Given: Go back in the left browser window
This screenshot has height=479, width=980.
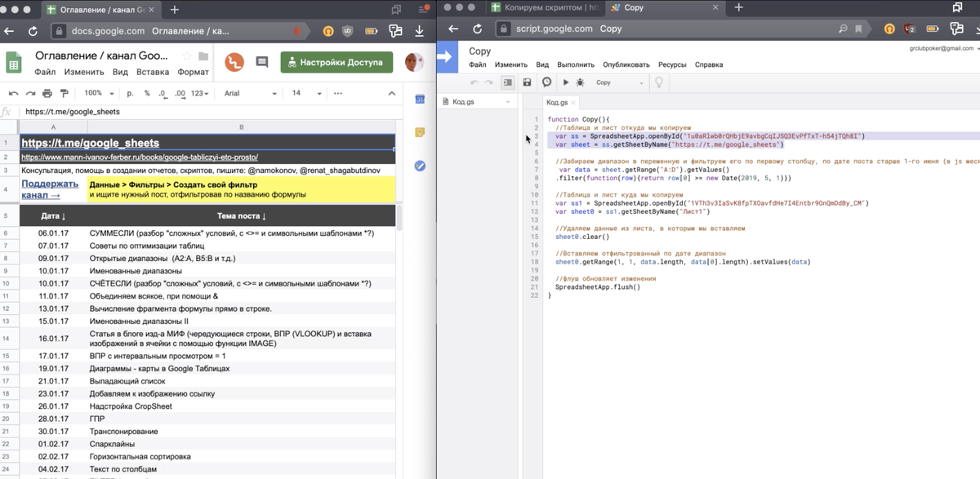Looking at the screenshot, I should point(10,31).
